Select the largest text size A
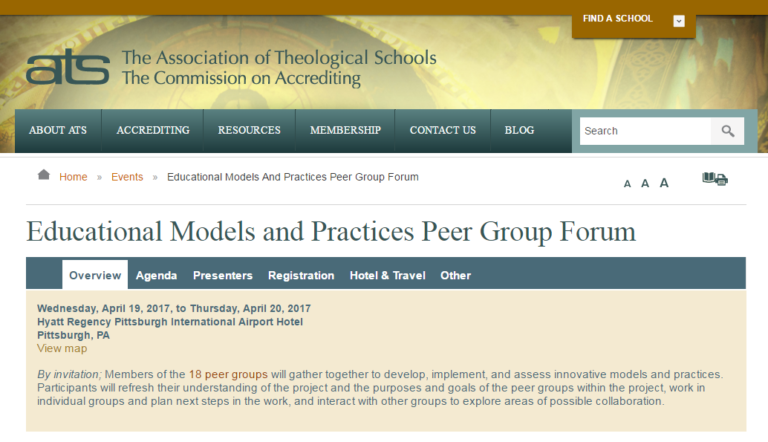Screen dimensions: 768x442 (664, 183)
